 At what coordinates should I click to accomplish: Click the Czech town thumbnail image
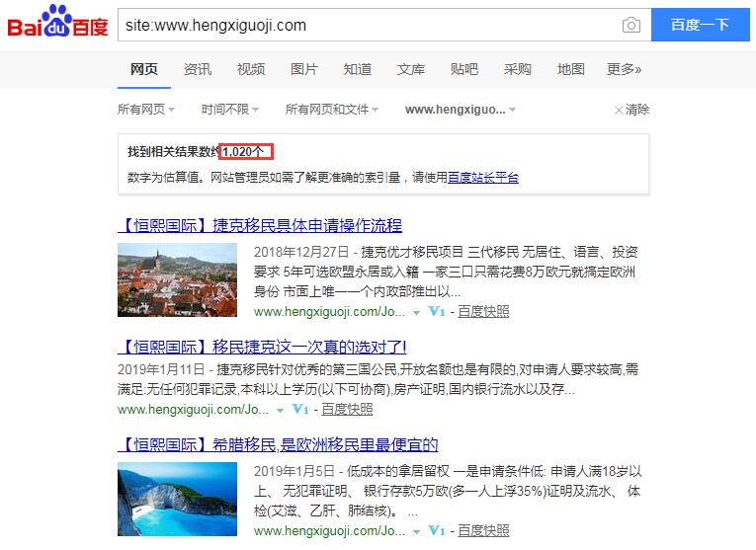178,279
